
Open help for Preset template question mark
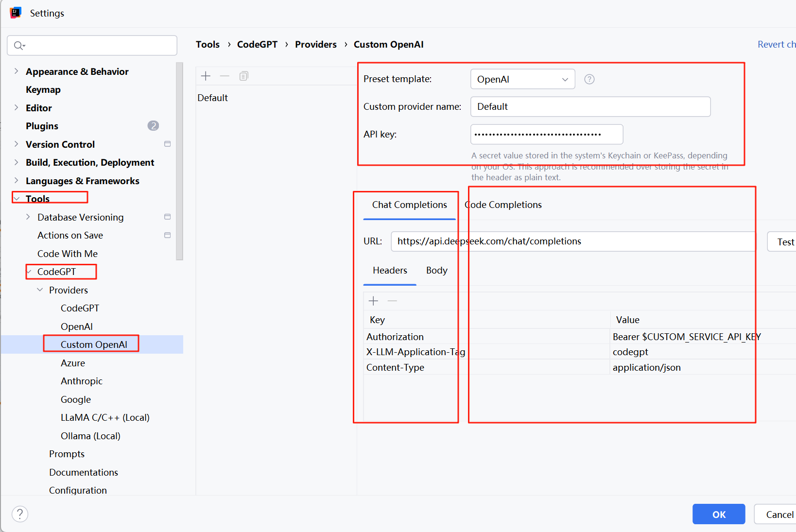pyautogui.click(x=589, y=79)
